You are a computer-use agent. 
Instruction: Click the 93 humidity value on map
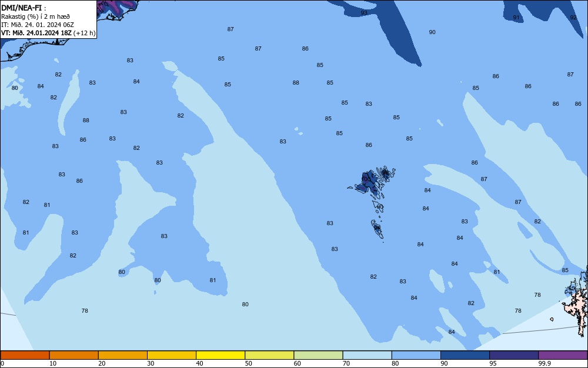[364, 13]
